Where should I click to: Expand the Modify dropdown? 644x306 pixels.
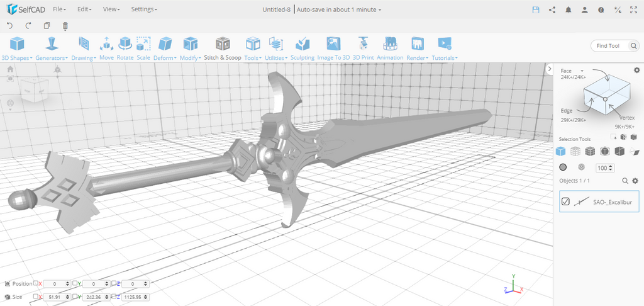coord(190,48)
